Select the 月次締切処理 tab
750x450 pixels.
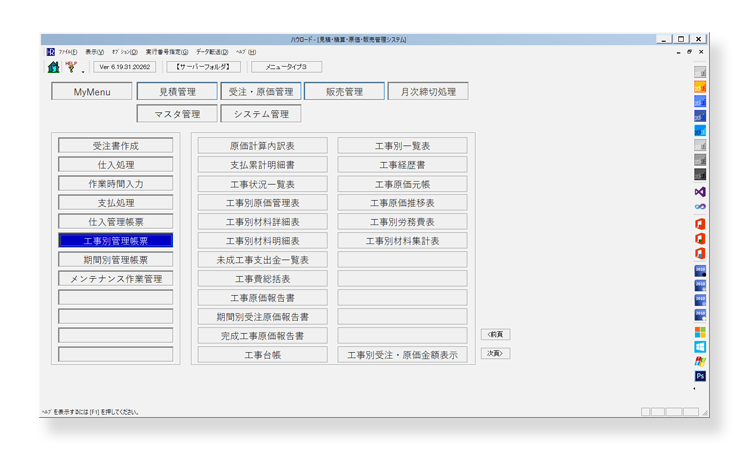428,92
